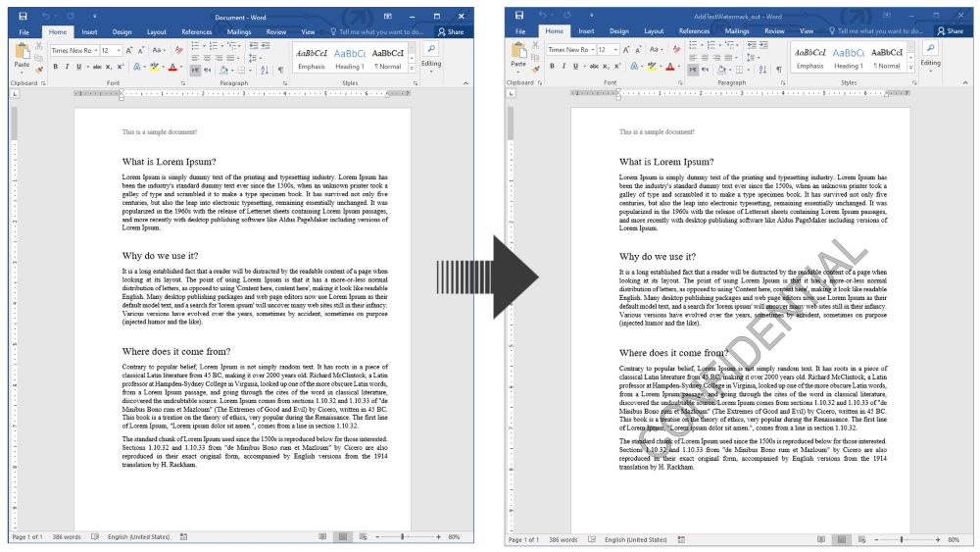Click 'Tell me what you want to do' in left window
Viewport: 980px width, 552px height.
pos(377,31)
